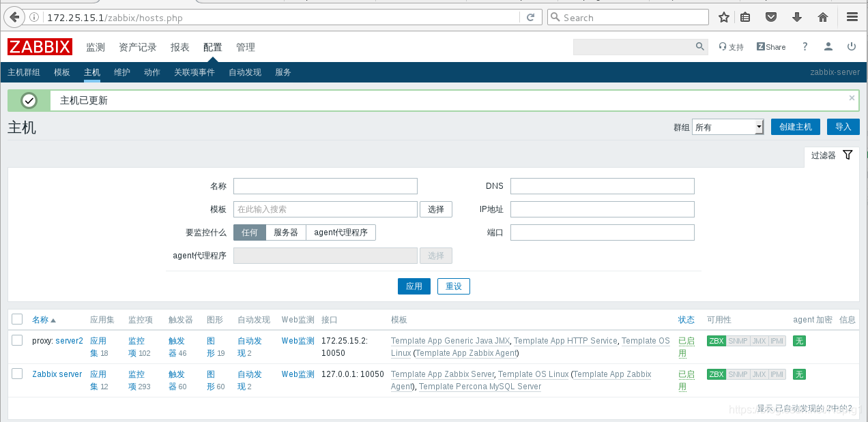Open the 管理 top menu
Image resolution: width=868 pixels, height=422 pixels.
pyautogui.click(x=246, y=47)
